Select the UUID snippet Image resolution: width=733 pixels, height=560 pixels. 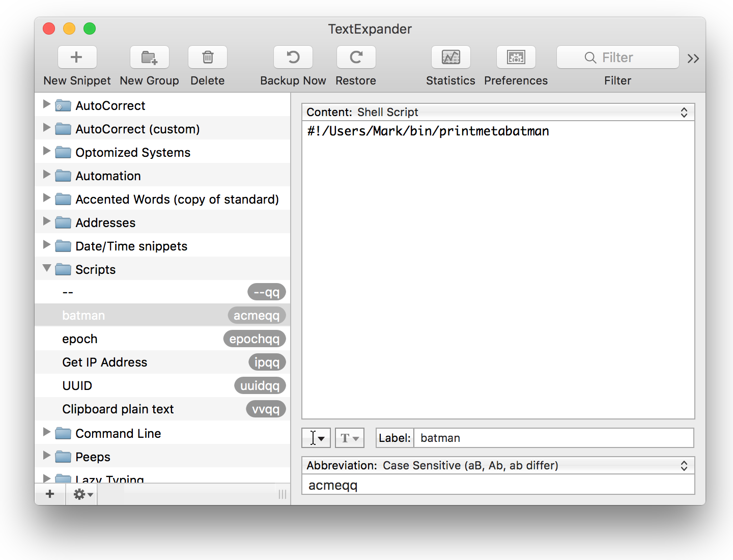[x=162, y=386]
